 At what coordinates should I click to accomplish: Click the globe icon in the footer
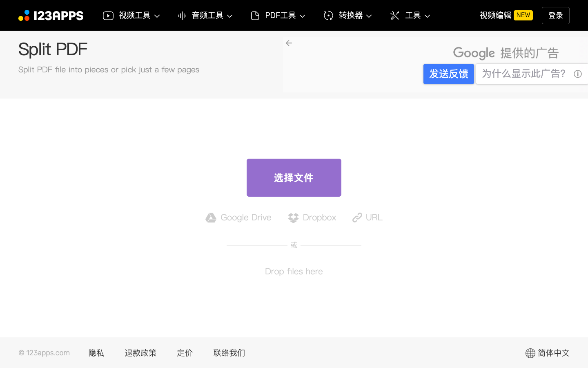(530, 353)
